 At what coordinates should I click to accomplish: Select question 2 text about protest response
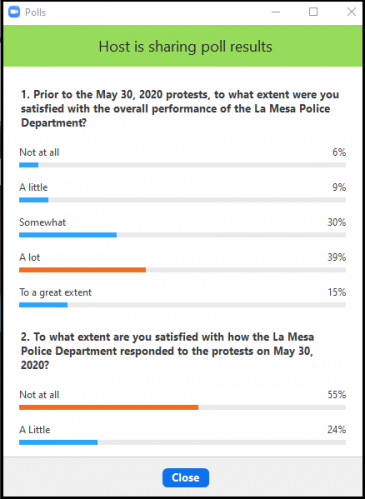tap(167, 351)
